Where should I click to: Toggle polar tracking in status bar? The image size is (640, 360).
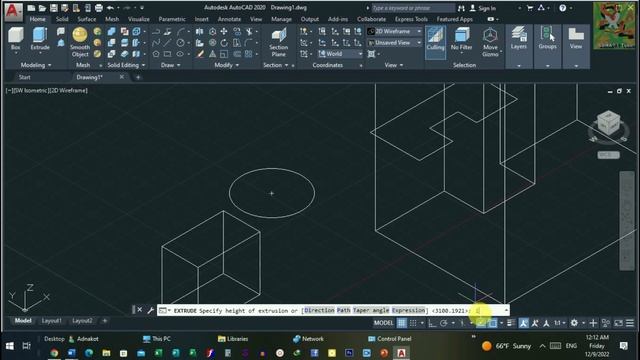(x=444, y=323)
